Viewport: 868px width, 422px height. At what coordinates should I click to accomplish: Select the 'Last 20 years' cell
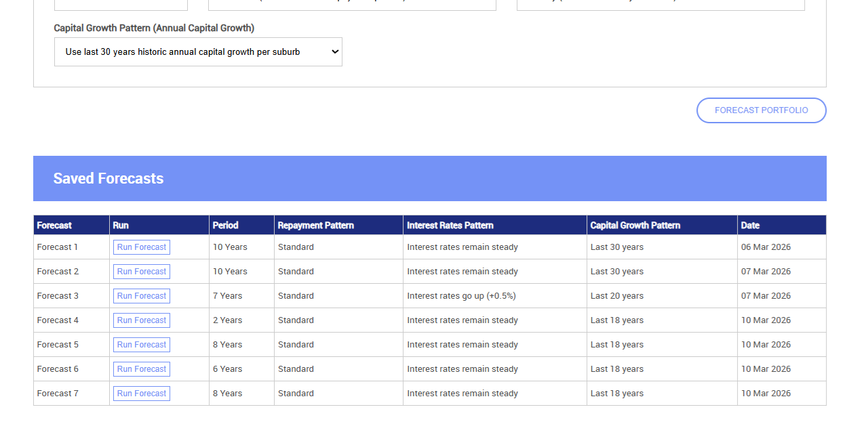click(617, 296)
